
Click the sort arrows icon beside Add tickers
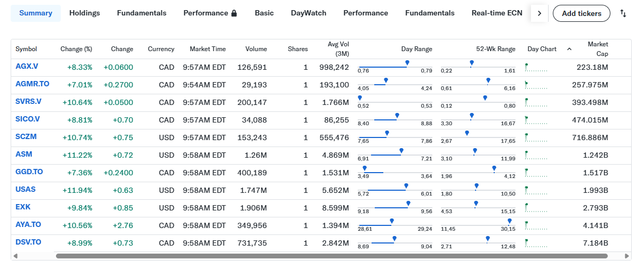(x=623, y=13)
